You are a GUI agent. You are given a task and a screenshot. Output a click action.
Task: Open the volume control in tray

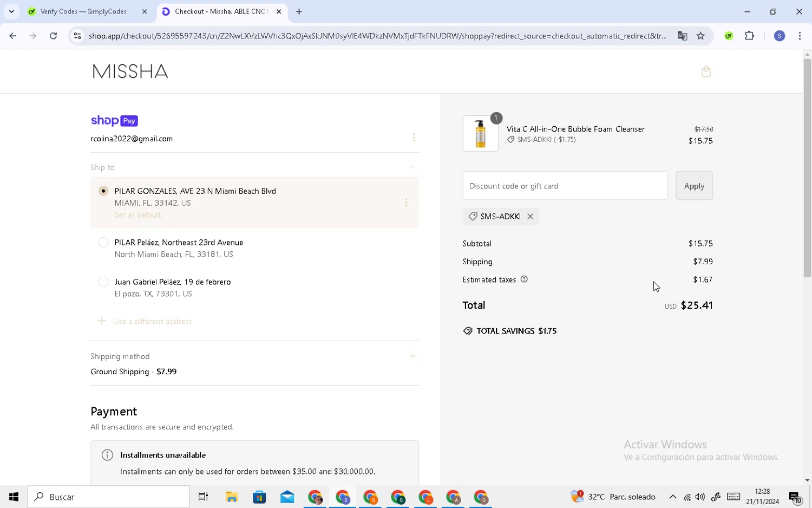[x=700, y=497]
